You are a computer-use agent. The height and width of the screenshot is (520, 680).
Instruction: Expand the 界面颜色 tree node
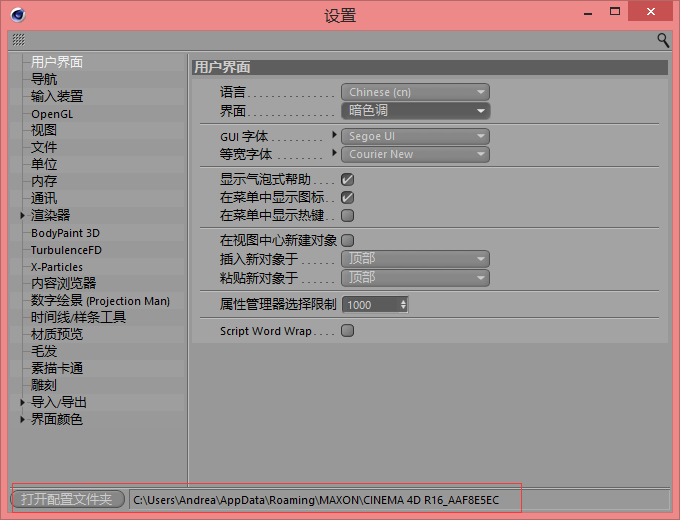point(22,419)
